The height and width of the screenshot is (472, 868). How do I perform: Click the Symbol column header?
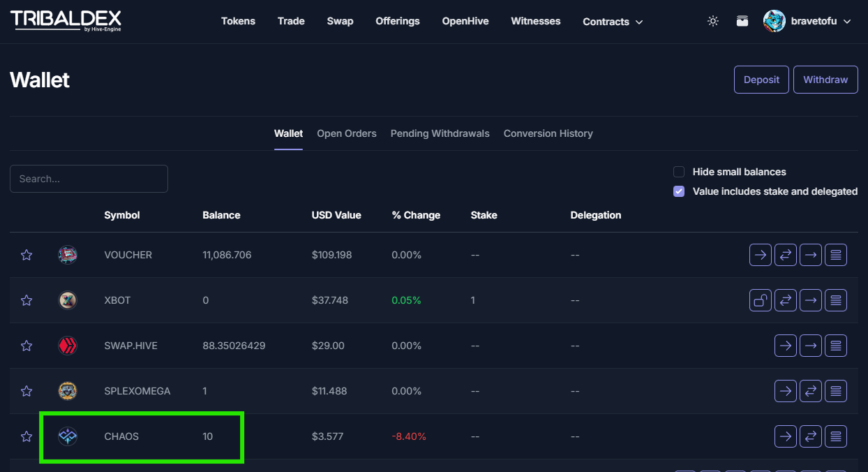coord(122,215)
